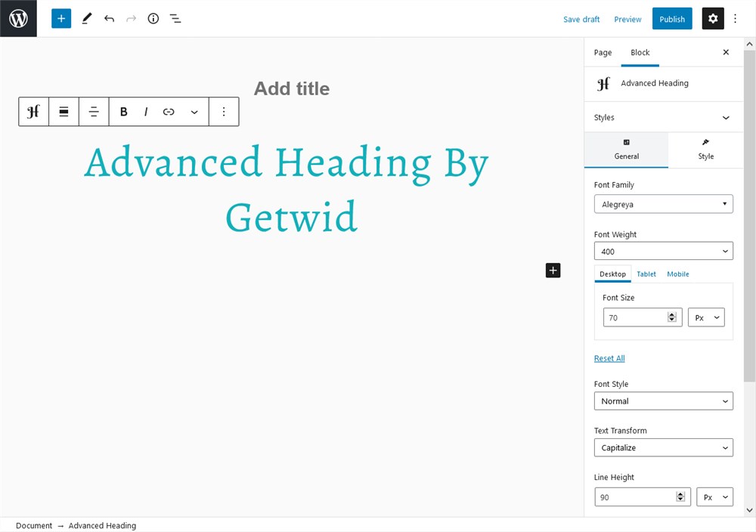Click the scrollbar down arrow

click(x=749, y=510)
